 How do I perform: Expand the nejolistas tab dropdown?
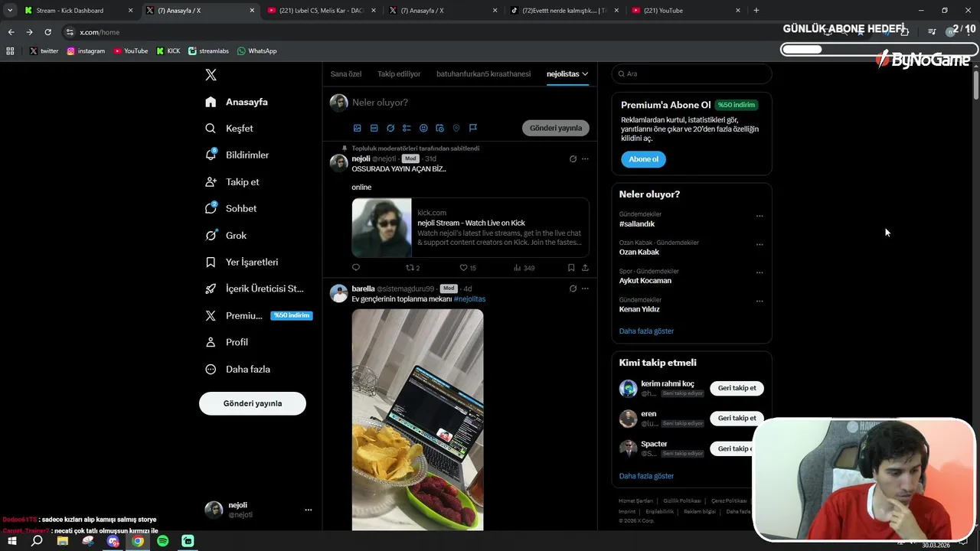point(585,74)
